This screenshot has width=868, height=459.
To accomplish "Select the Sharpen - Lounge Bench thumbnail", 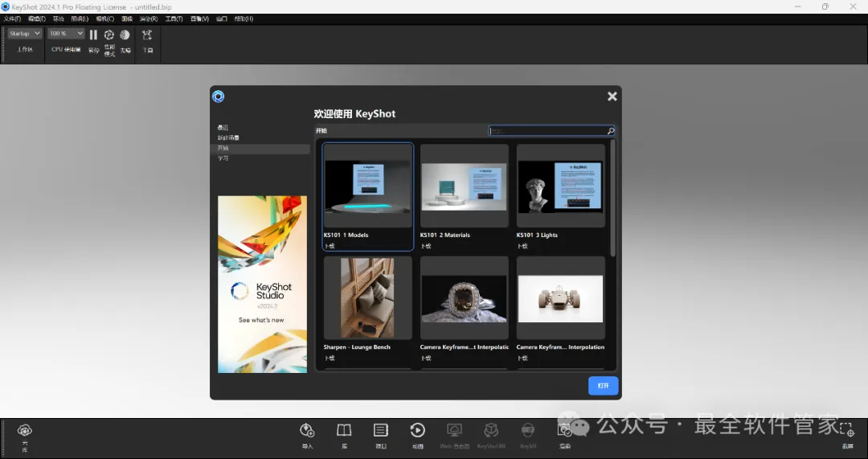I will click(x=367, y=298).
